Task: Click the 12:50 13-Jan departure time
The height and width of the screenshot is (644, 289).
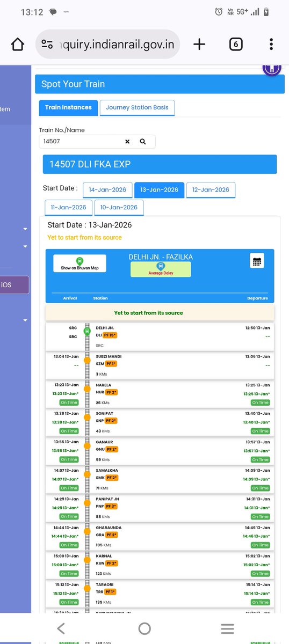Action: 258,327
